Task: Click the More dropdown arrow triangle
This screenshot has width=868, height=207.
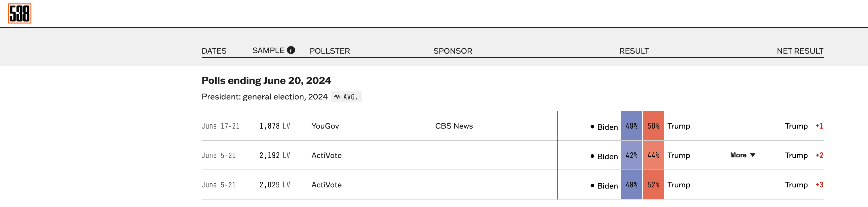Action: [753, 155]
